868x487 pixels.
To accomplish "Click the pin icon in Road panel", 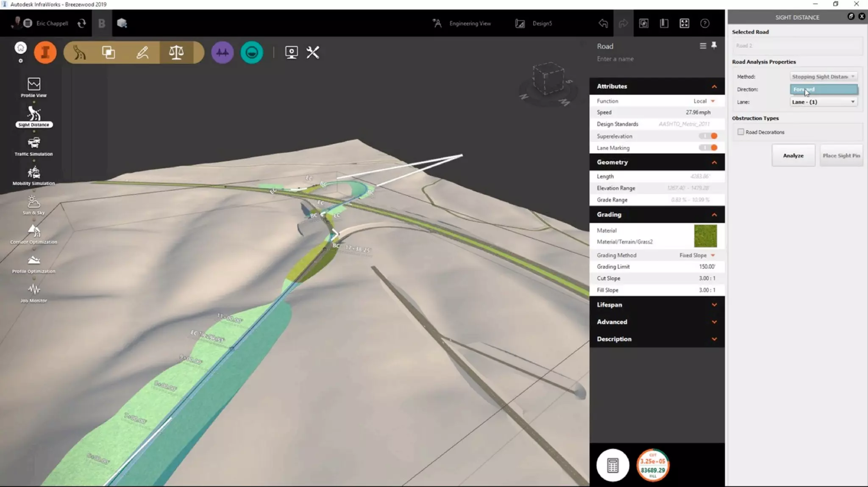I will [x=714, y=45].
